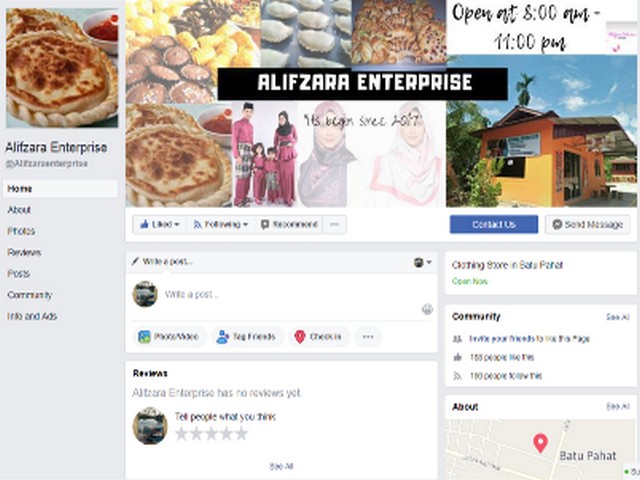The width and height of the screenshot is (640, 480).
Task: Open the post-as profile selector dropdown
Action: coord(422,262)
